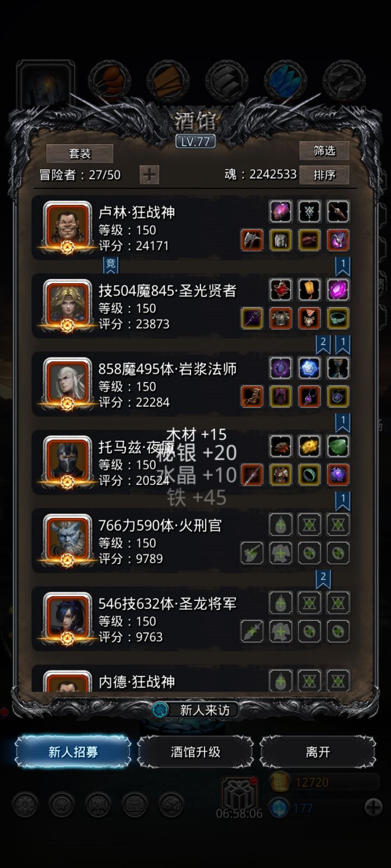Select the green bowl item of 托马兹·夜魔
The width and height of the screenshot is (391, 868).
pos(338,446)
